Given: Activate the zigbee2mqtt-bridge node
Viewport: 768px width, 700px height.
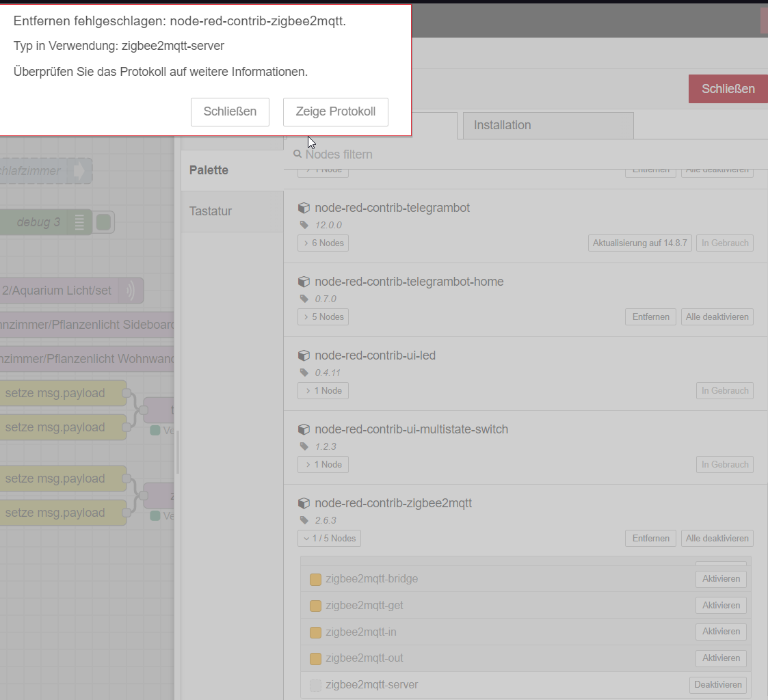Looking at the screenshot, I should (x=721, y=578).
